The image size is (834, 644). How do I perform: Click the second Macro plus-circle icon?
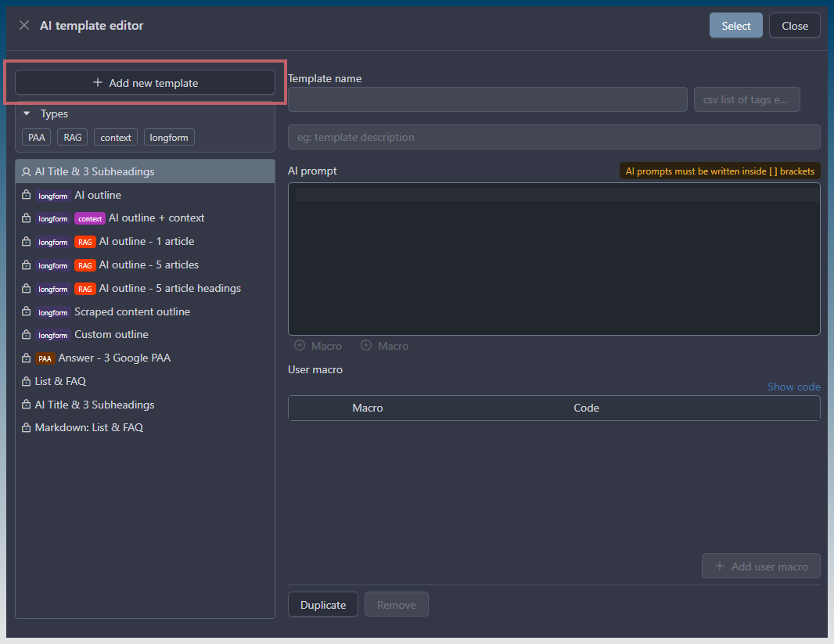pos(366,346)
